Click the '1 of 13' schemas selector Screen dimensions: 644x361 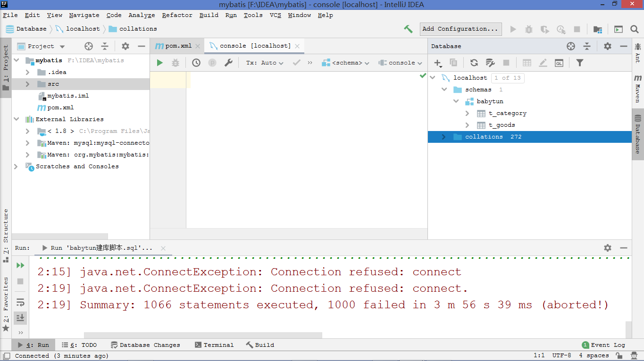507,78
